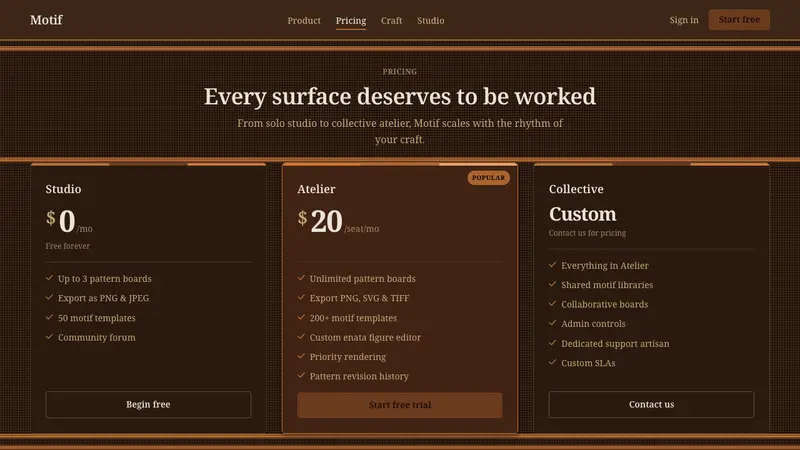The width and height of the screenshot is (800, 450).
Task: Click the Export as PNG & JPEG text
Action: tap(104, 298)
